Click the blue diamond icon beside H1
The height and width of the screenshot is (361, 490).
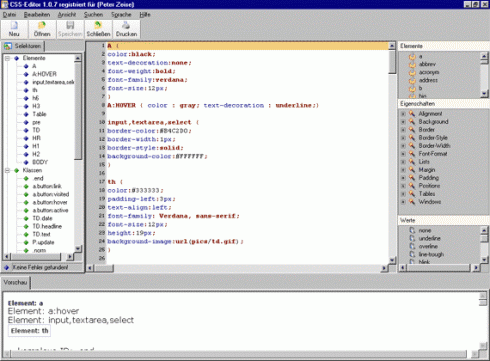pyautogui.click(x=26, y=146)
